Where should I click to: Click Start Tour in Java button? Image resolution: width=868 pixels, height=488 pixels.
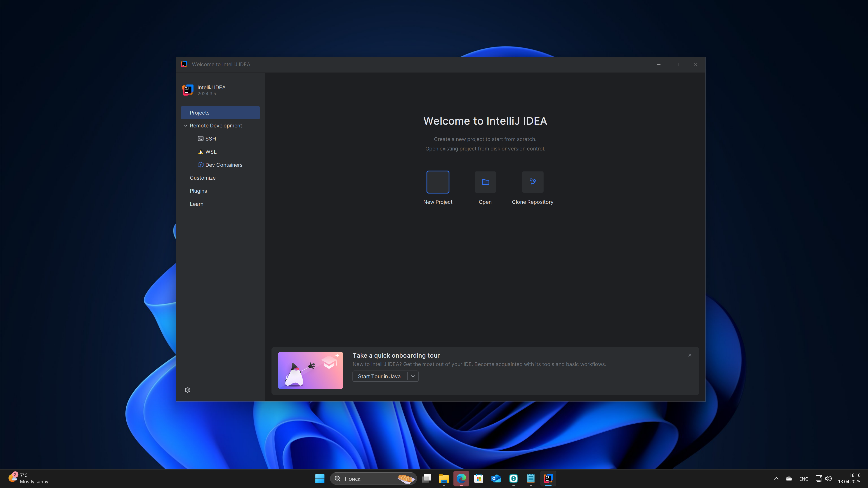pos(380,376)
